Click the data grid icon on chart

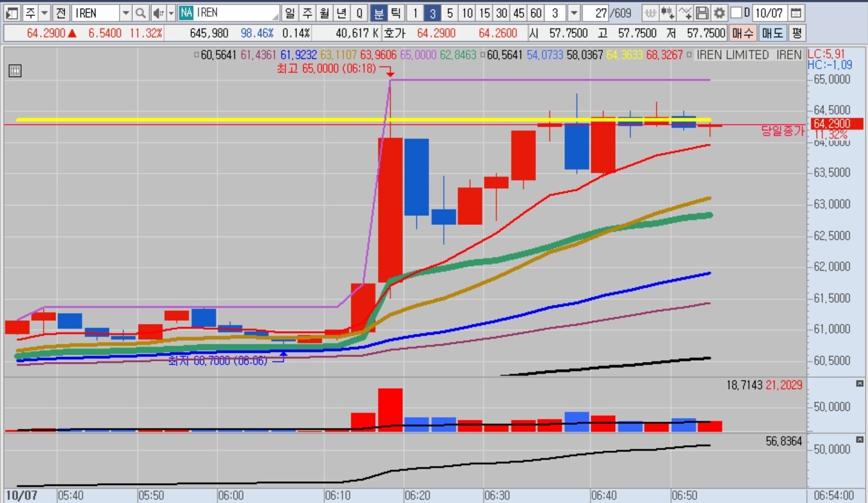[15, 71]
